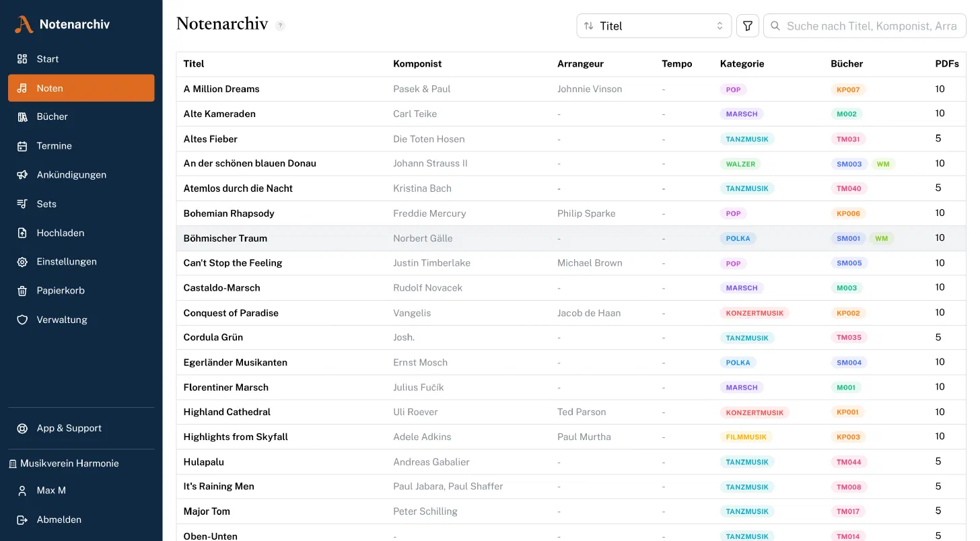Select Ankündigungen in the sidebar
980x541 pixels.
[x=81, y=175]
